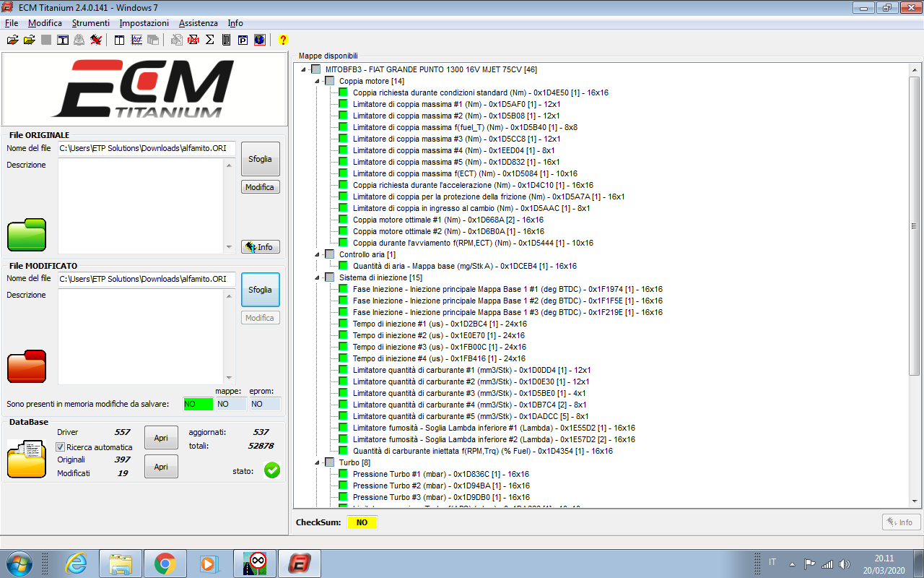Open Google Chrome from the taskbar
Image resolution: width=924 pixels, height=578 pixels.
[x=165, y=563]
